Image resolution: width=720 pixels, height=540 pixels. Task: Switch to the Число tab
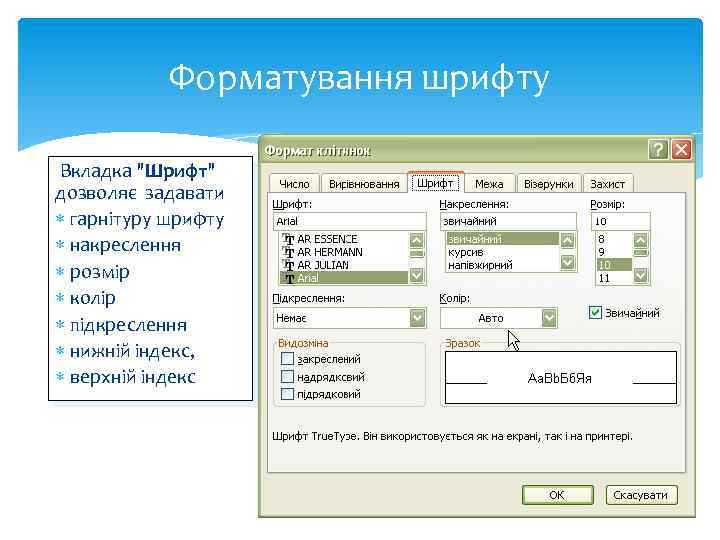[294, 184]
